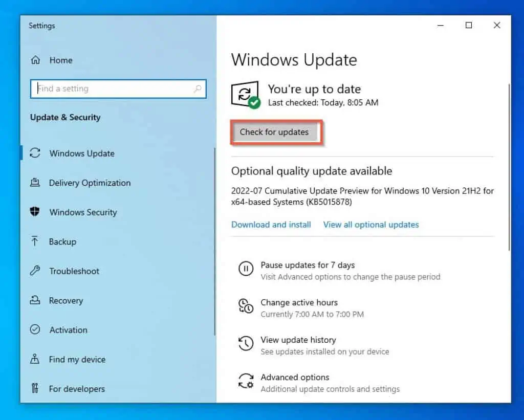Image resolution: width=524 pixels, height=420 pixels.
Task: Click the 'Update & Security' heading
Action: [65, 117]
